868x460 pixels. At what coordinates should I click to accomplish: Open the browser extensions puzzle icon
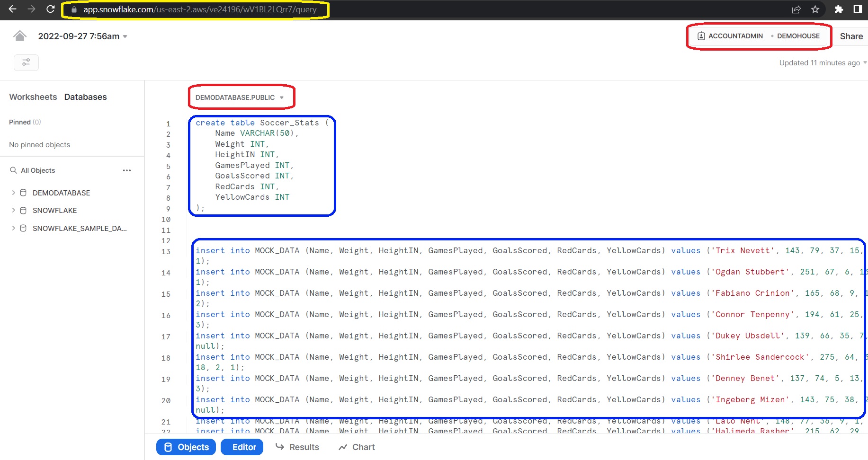[x=839, y=9]
